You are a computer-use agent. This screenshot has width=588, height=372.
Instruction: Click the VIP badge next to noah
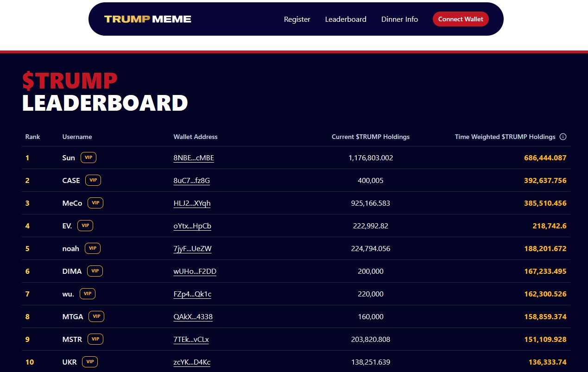pos(93,248)
